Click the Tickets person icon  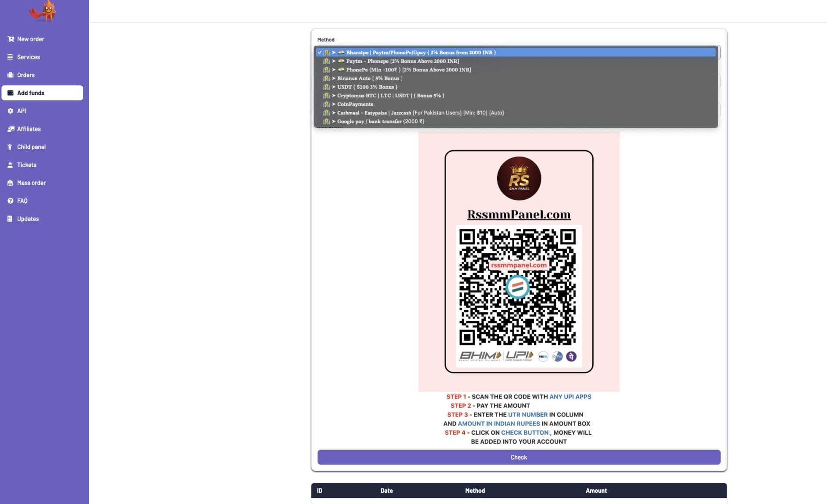point(10,165)
